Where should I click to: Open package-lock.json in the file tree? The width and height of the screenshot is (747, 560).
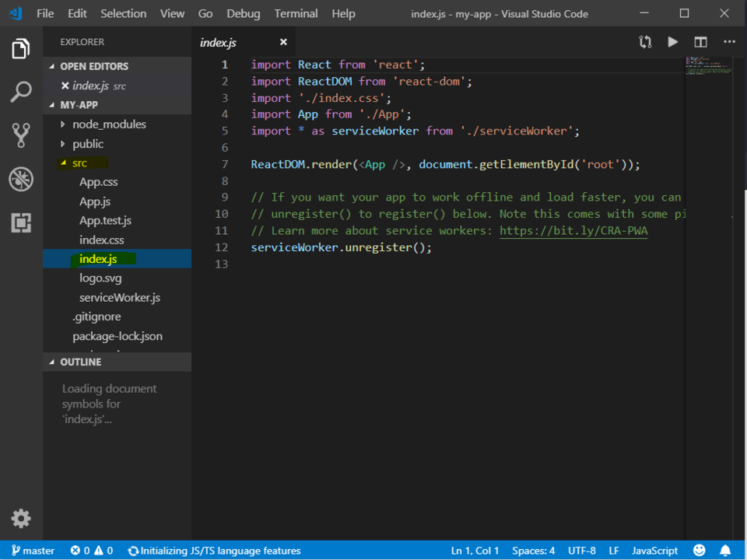[117, 336]
